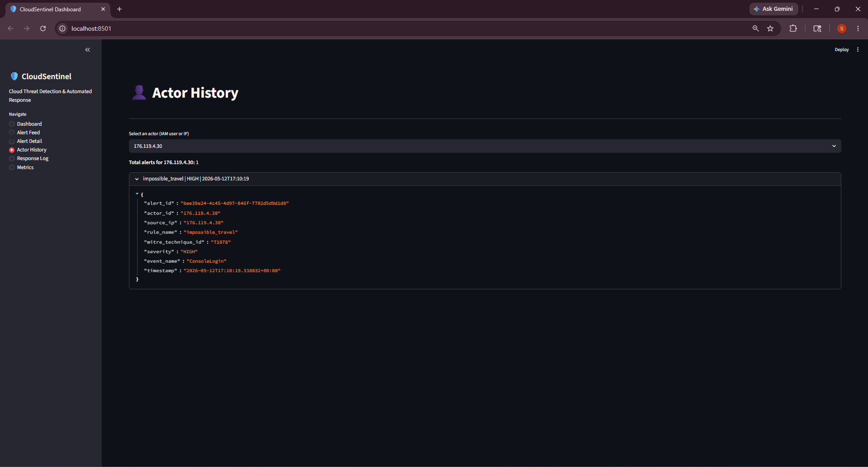Click the Total alerts for 176.119.4.30 text

click(164, 162)
